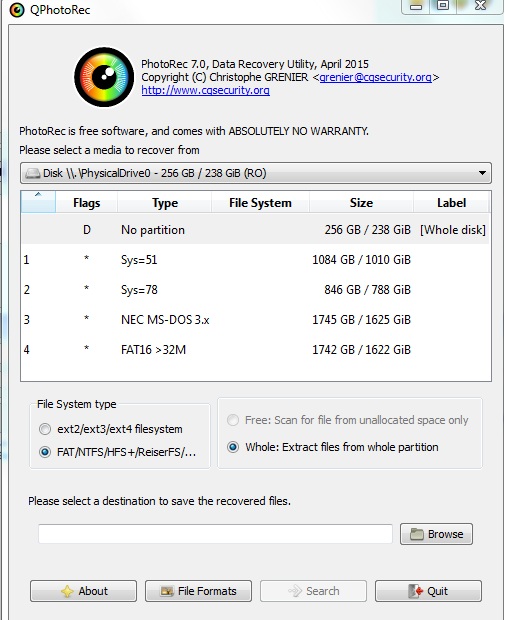
Task: Select the NEC MS-DOS 3.x partition row
Action: coord(255,320)
